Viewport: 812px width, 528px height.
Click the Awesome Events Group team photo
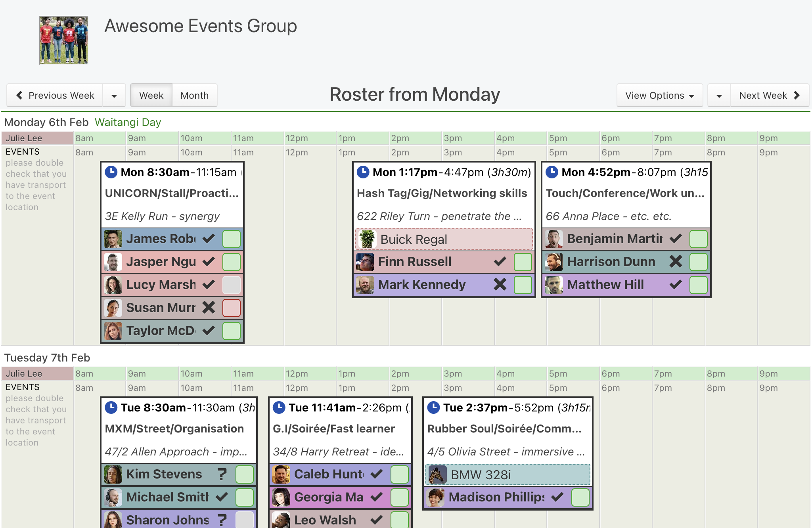(x=63, y=40)
